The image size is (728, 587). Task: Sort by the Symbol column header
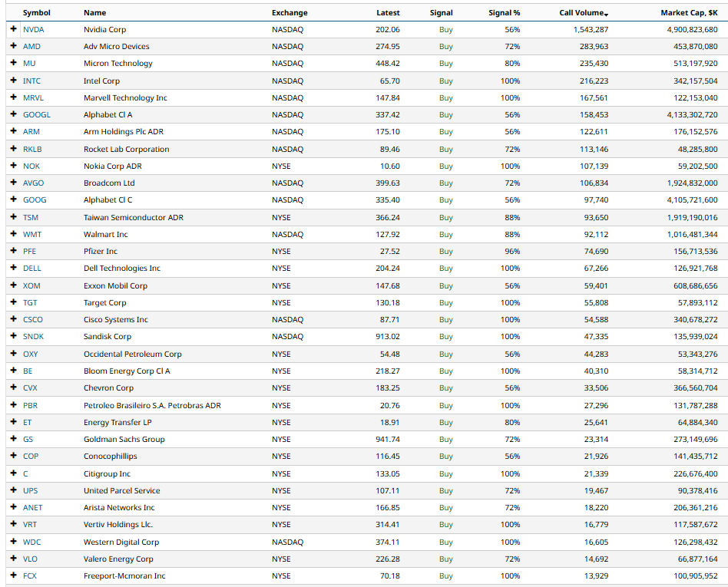click(x=37, y=12)
